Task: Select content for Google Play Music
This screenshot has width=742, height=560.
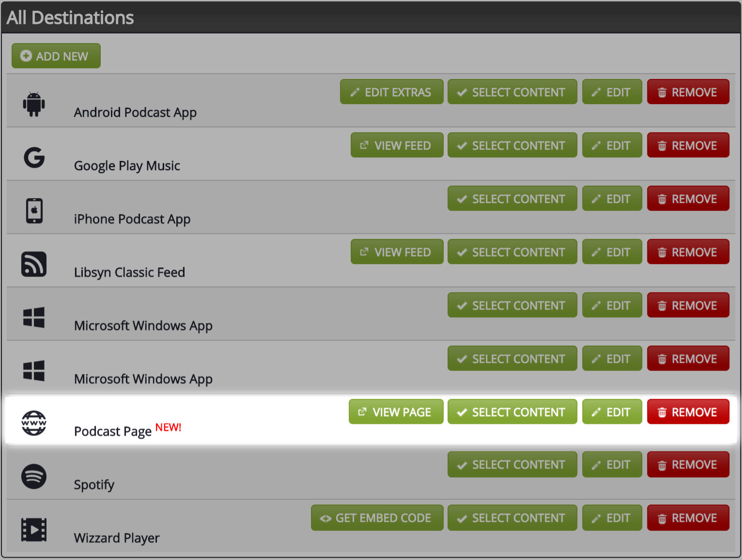Action: click(x=512, y=145)
